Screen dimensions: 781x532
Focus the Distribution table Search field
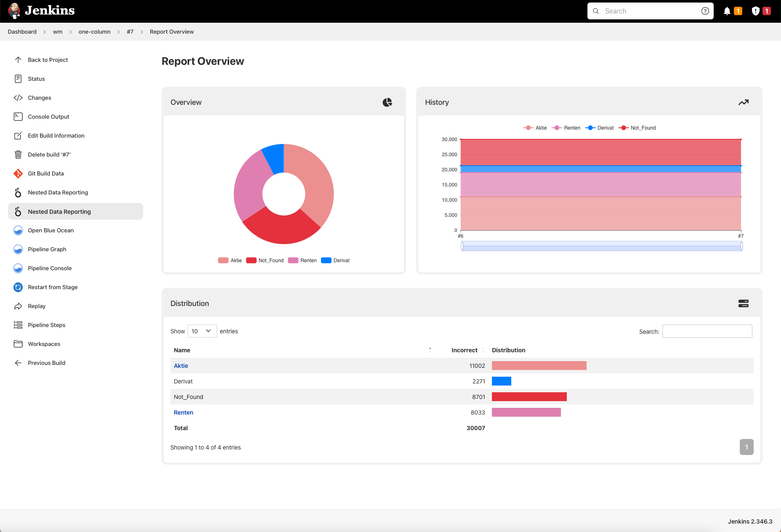pyautogui.click(x=707, y=331)
